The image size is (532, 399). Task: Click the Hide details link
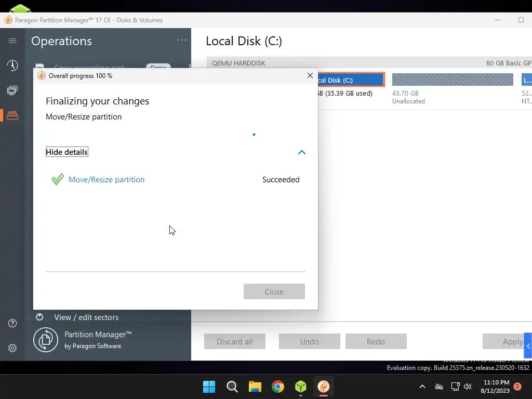(x=67, y=152)
